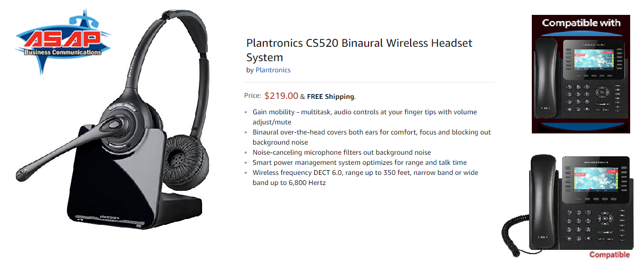Open the Plantronics brand link
The image size is (644, 269).
click(273, 70)
